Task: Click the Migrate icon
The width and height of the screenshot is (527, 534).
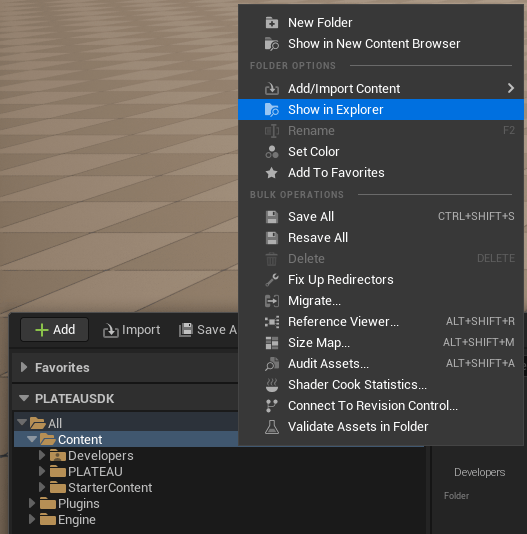Action: pyautogui.click(x=272, y=301)
